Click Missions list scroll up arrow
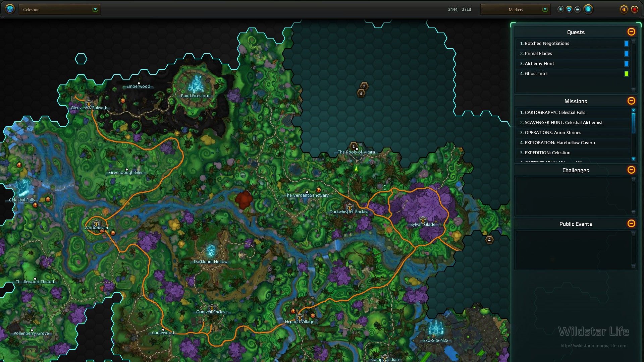The width and height of the screenshot is (644, 362). pos(633,110)
